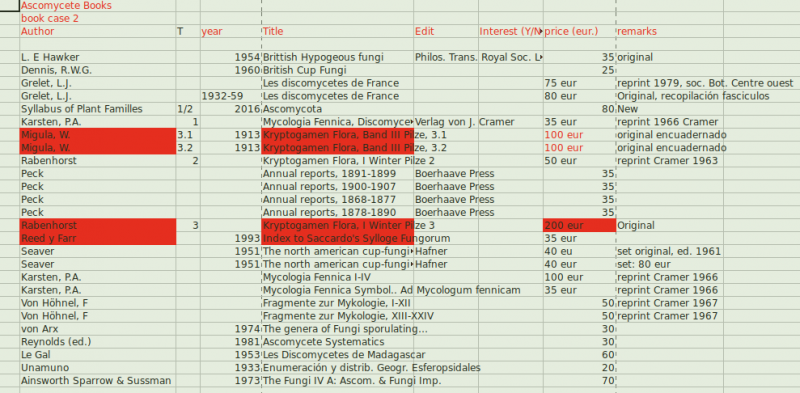Click the 'book case 2' cell
Screen dimensions: 800x393
[98, 18]
